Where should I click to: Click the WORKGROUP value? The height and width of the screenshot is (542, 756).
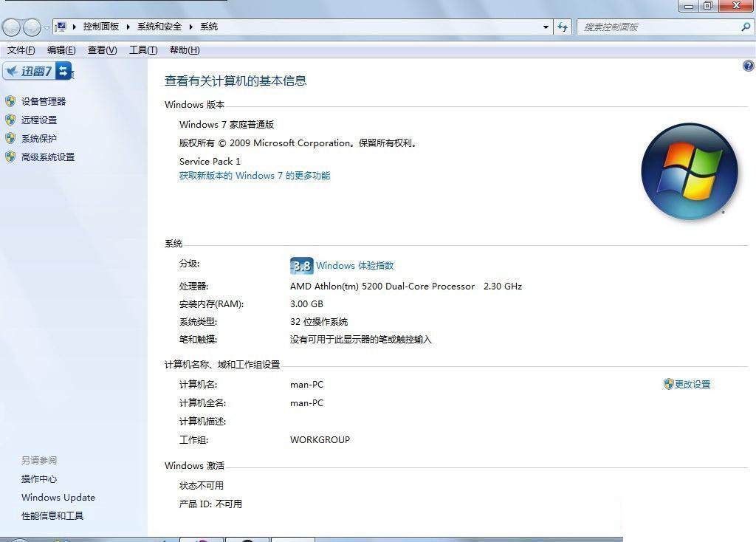320,440
